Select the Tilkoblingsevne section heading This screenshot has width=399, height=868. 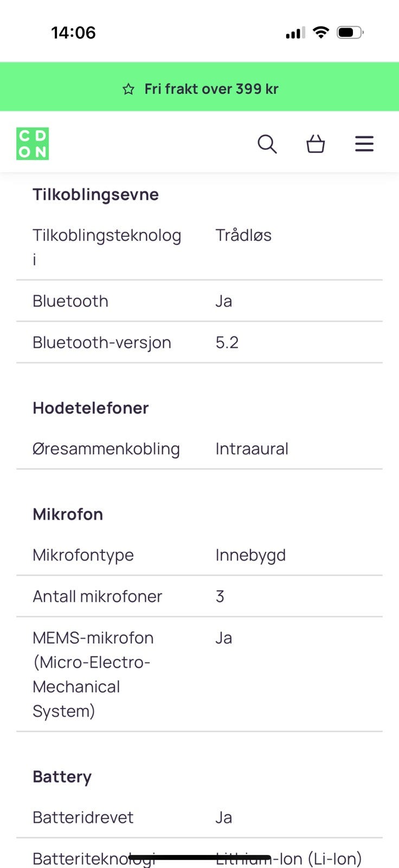coord(95,194)
